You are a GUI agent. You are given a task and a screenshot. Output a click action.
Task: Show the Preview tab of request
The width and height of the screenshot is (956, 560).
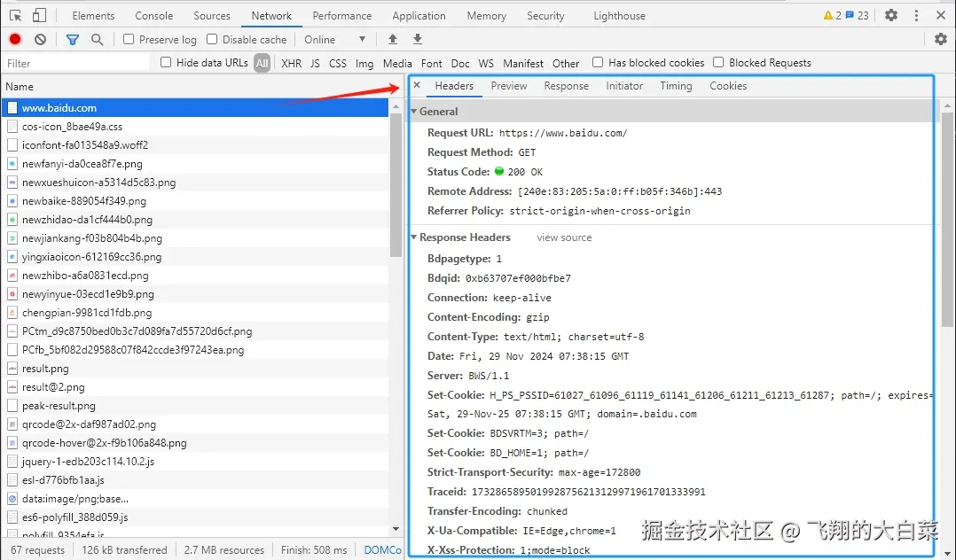click(x=509, y=86)
